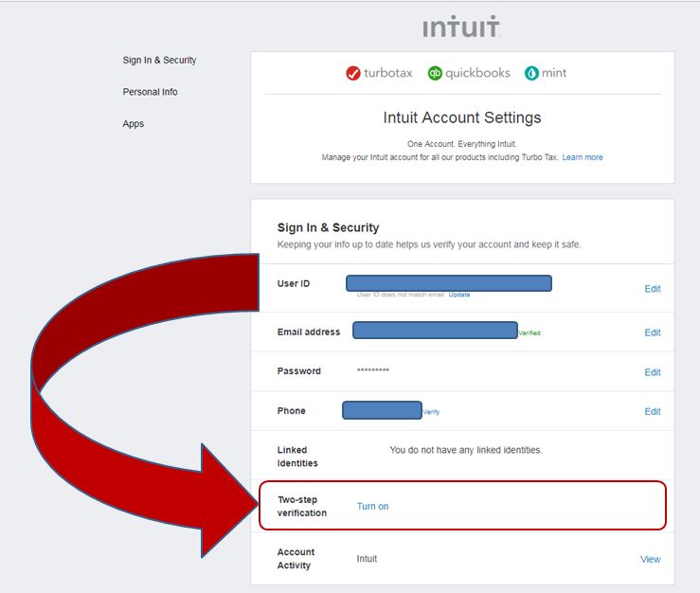
Task: Click the Mint droplet icon
Action: click(x=531, y=73)
